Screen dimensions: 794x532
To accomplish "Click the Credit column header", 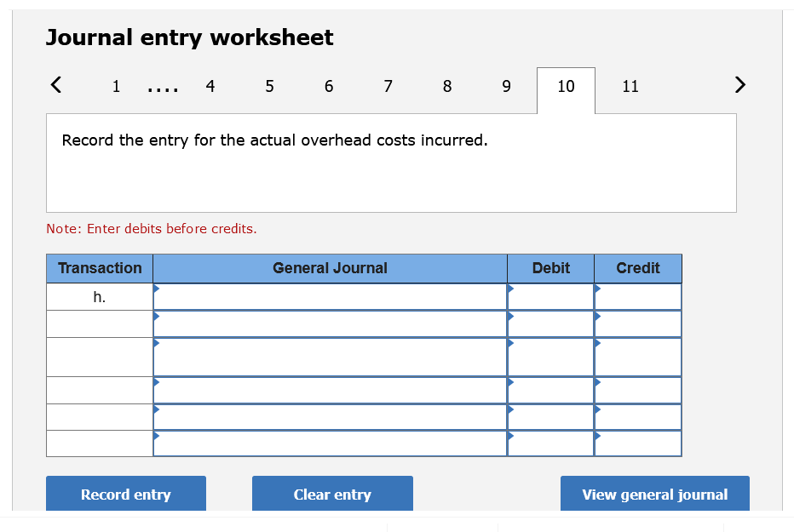I will click(638, 268).
